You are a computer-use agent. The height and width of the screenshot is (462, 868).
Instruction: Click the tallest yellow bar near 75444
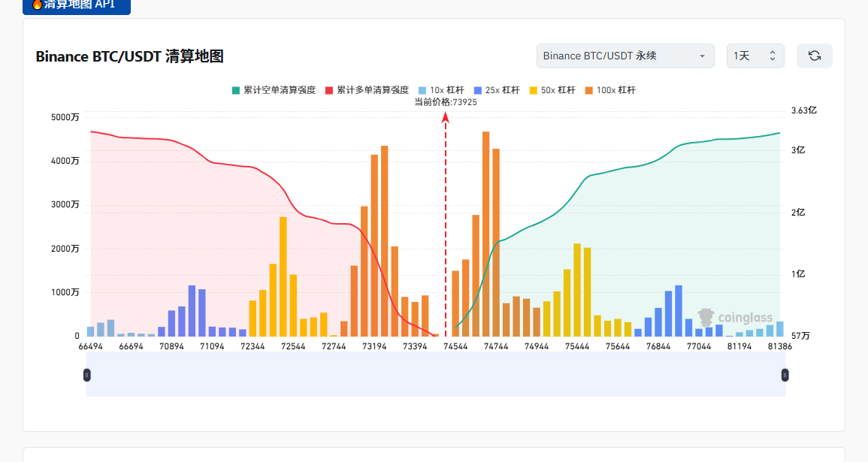tap(577, 290)
